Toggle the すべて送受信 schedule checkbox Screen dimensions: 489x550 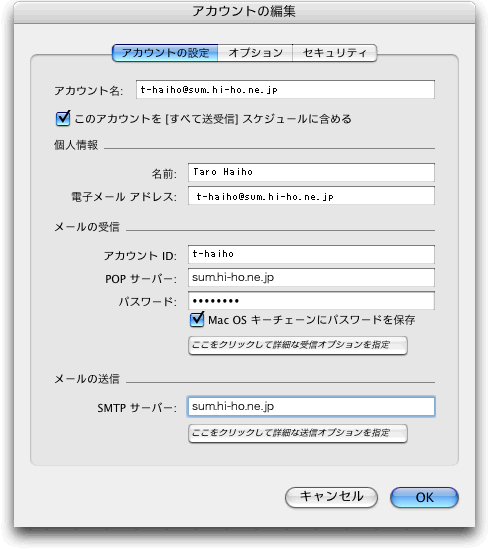pyautogui.click(x=63, y=118)
